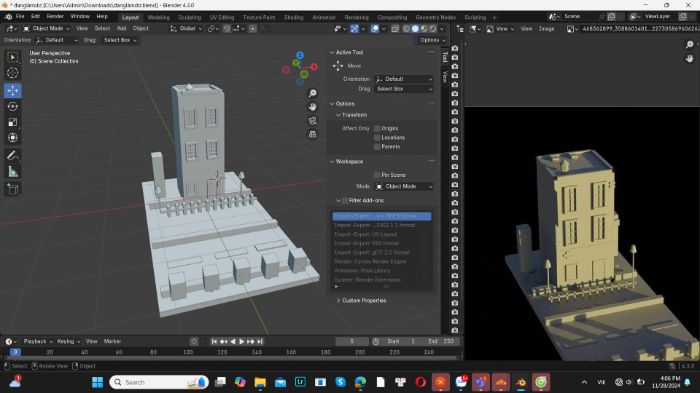Viewport: 700px width, 393px height.
Task: Select the Cursor tool
Action: (12, 73)
